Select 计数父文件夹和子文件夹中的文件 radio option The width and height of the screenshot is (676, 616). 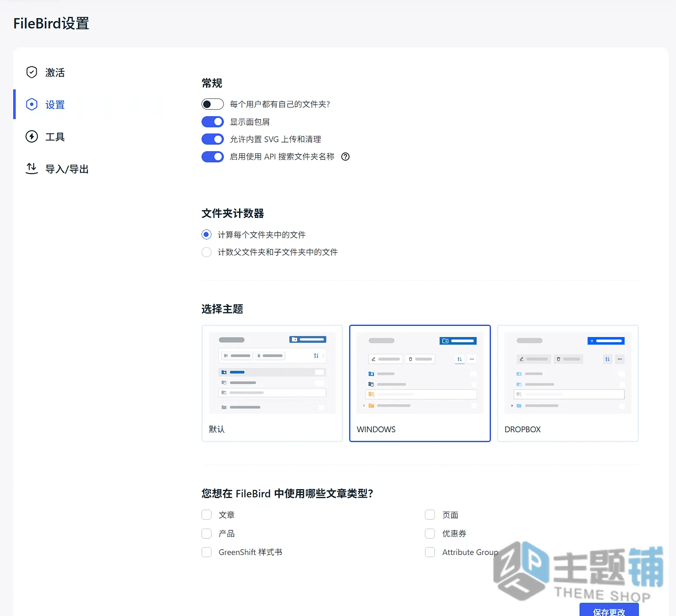pyautogui.click(x=207, y=252)
